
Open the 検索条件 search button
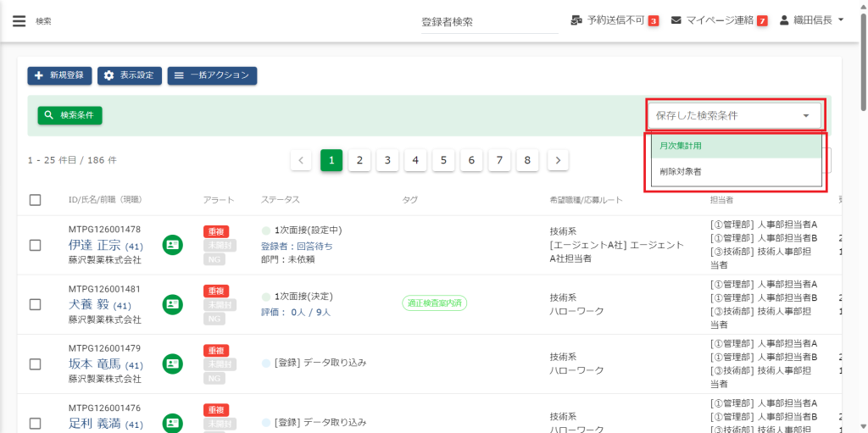coord(70,115)
